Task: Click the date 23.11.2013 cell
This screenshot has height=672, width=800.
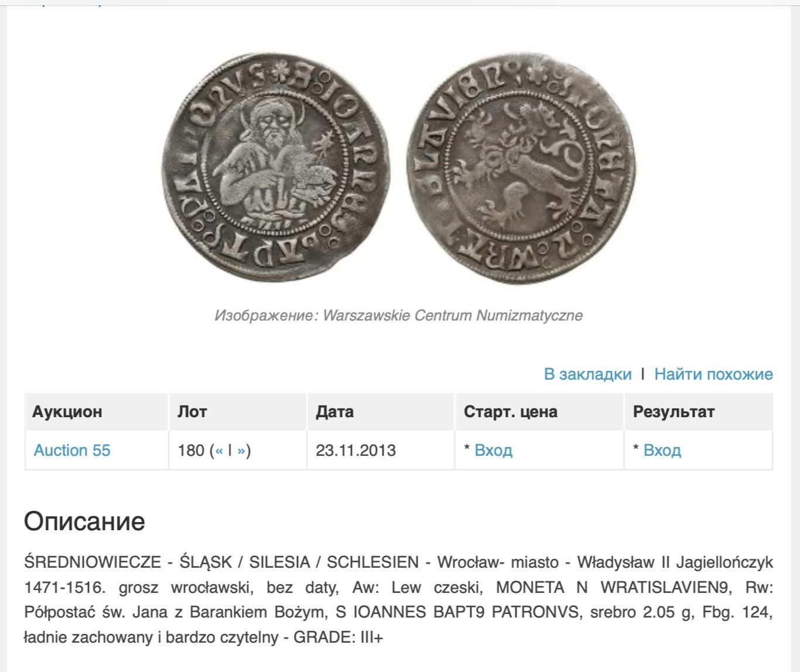Action: pos(355,450)
